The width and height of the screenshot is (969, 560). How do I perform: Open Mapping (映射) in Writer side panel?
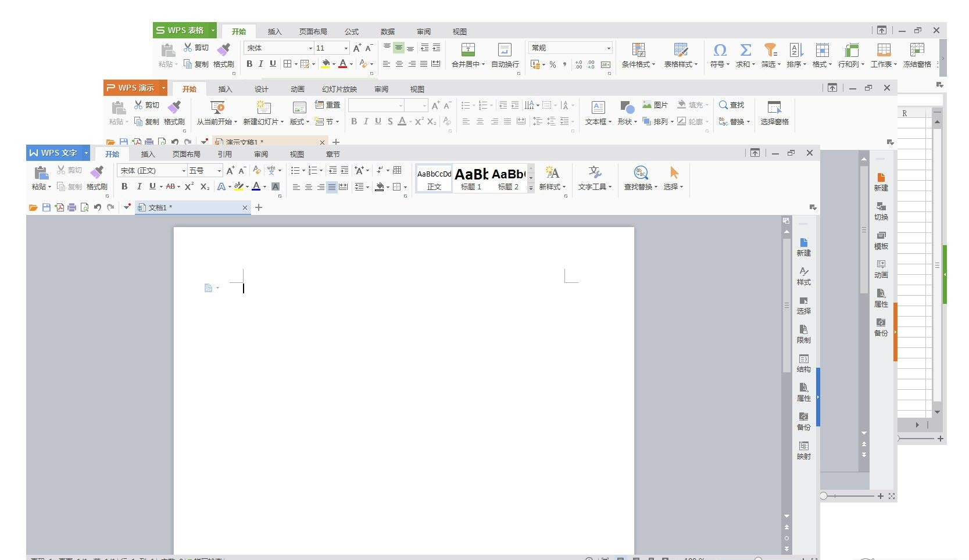click(803, 451)
